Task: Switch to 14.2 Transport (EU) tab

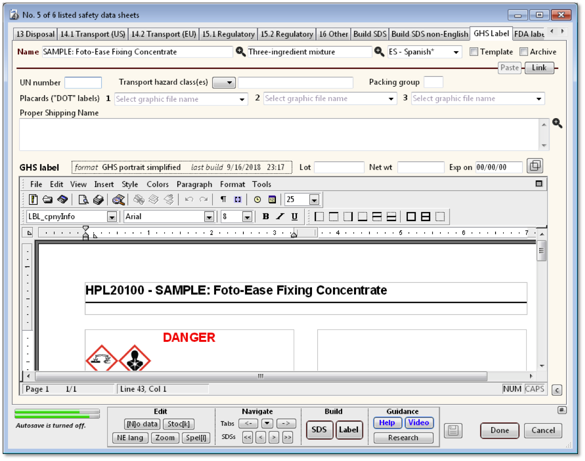Action: coord(163,34)
